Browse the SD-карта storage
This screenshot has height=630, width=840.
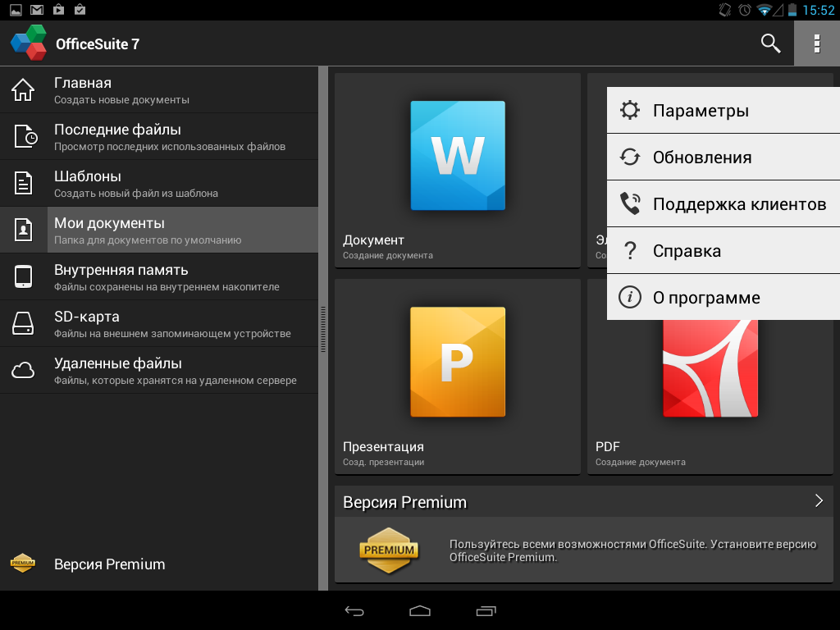pos(159,323)
